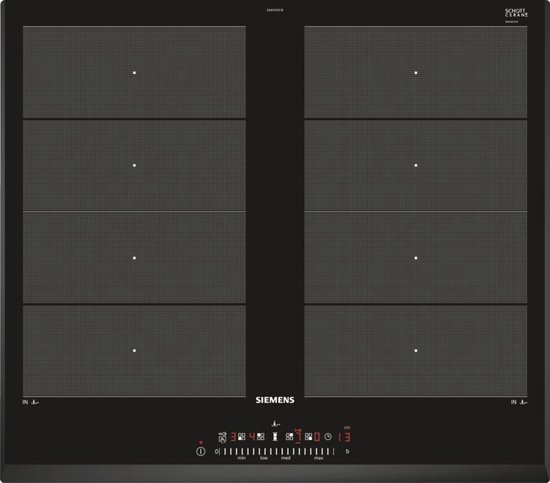The height and width of the screenshot is (483, 550).
Task: Set the power slider to the 0 position
Action: 216,452
